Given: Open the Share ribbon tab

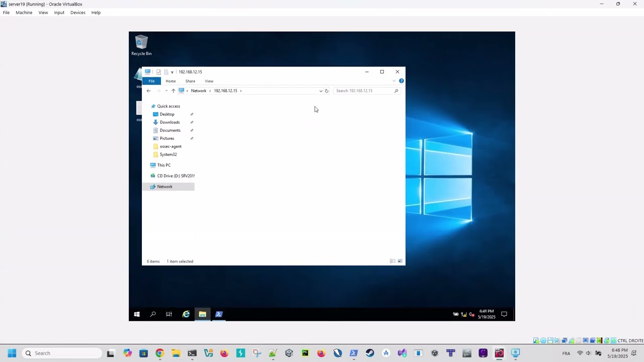Looking at the screenshot, I should coord(190,81).
